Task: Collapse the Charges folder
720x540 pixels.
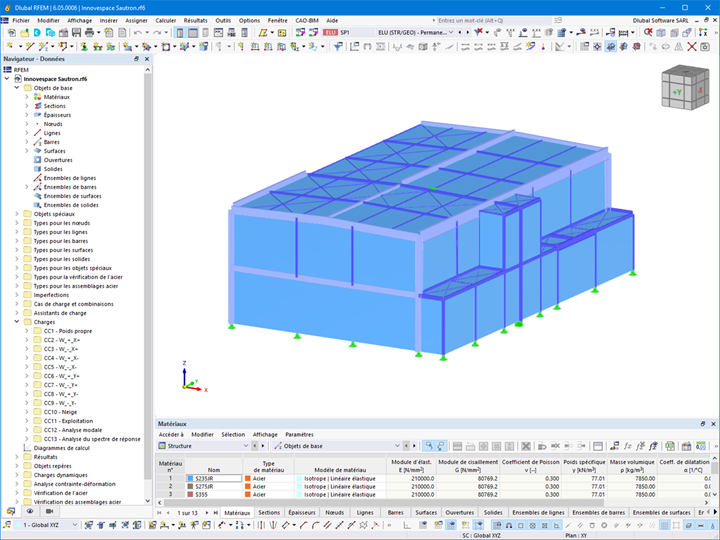Action: 17,322
